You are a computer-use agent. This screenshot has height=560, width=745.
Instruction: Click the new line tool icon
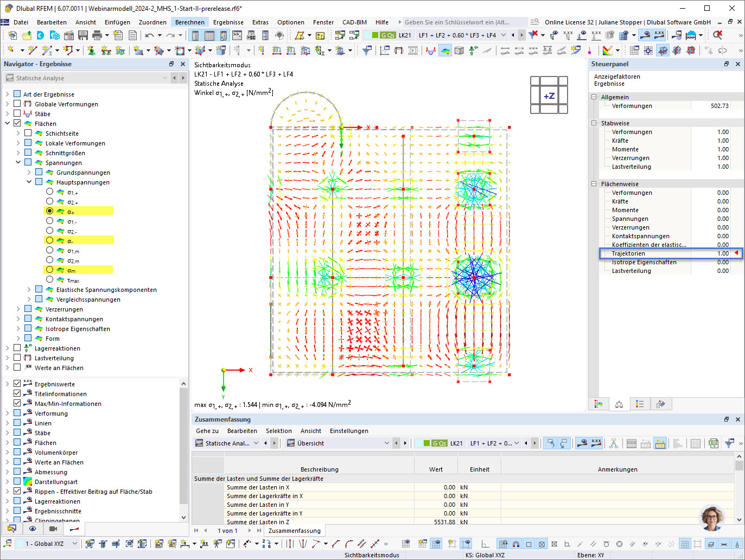33,50
